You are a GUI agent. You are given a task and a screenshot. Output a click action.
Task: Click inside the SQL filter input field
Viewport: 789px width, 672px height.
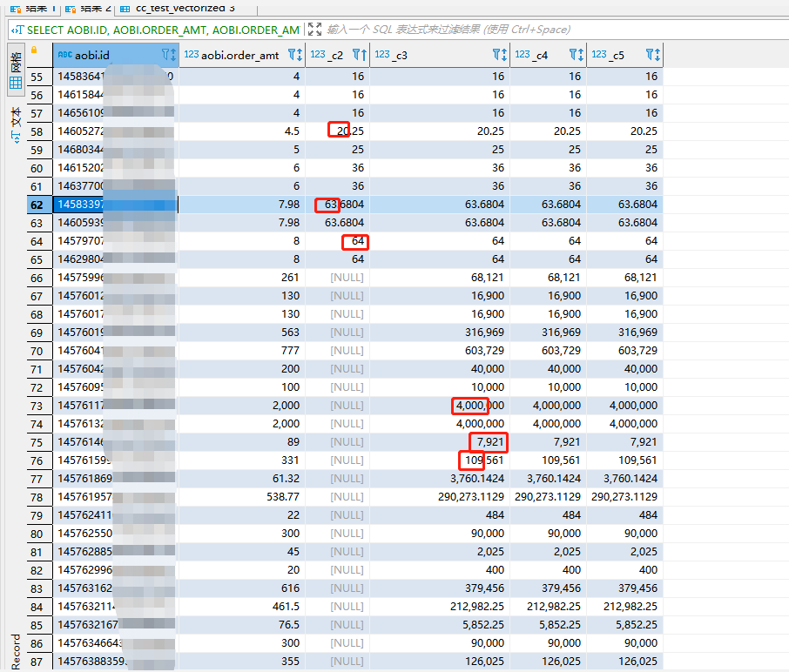[x=523, y=29]
